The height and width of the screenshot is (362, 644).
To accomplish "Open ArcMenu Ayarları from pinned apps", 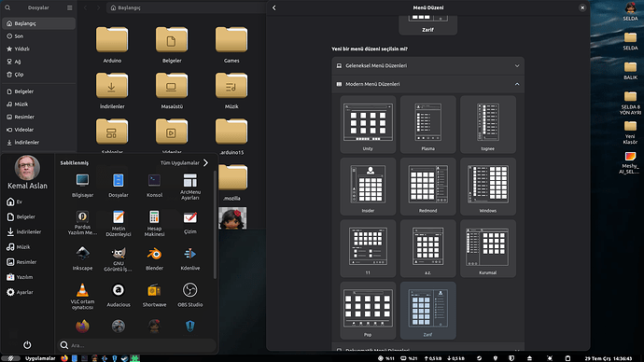I will (190, 187).
